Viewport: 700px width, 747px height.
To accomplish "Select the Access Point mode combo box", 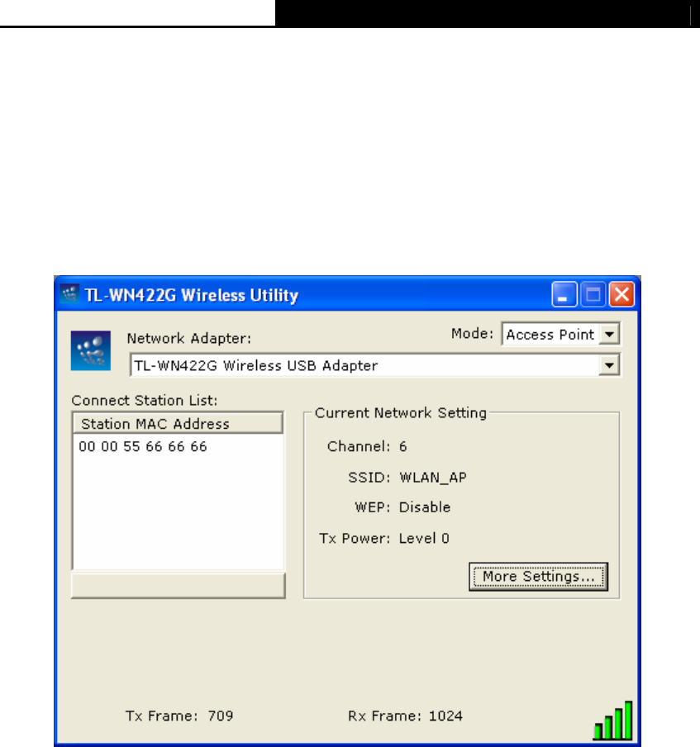I will [x=560, y=334].
